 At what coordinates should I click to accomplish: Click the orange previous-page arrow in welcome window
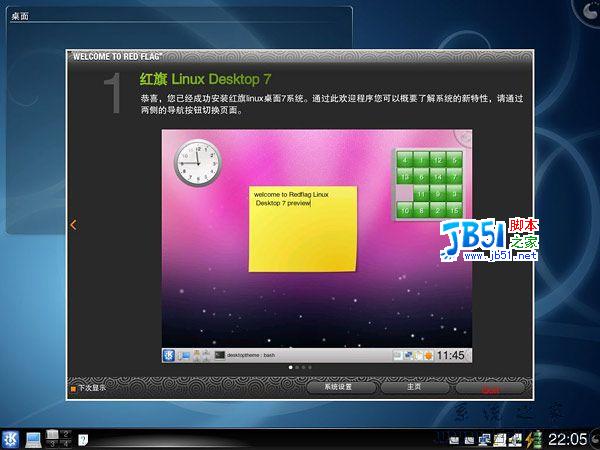pos(73,225)
